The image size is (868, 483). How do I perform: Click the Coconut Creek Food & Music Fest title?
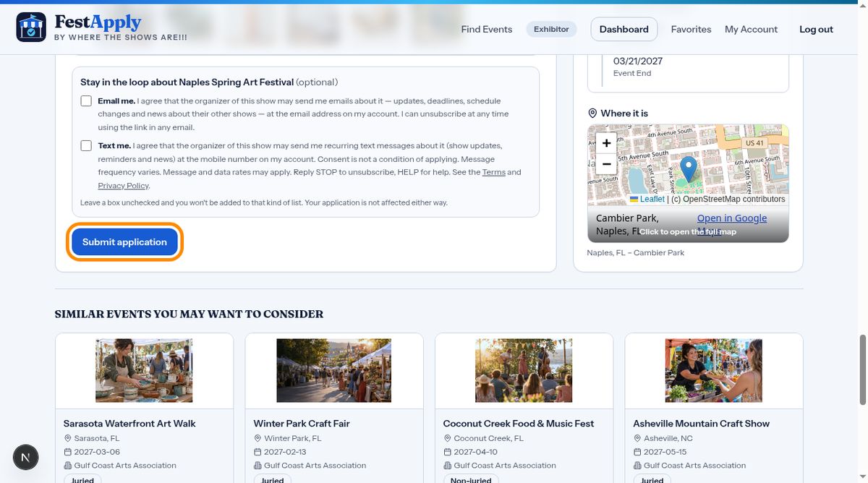tap(519, 424)
